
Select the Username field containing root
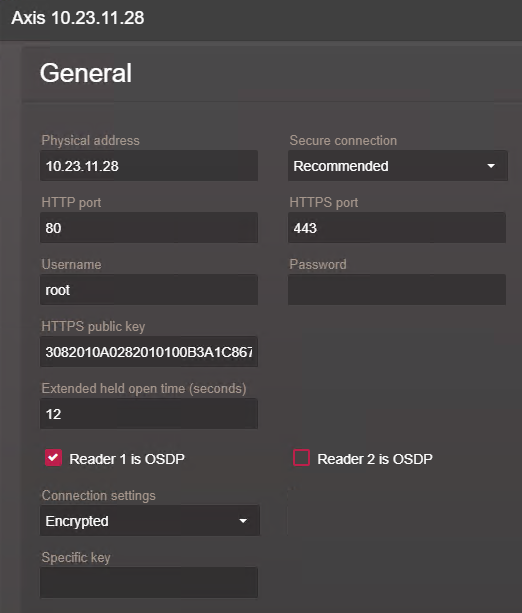(149, 290)
